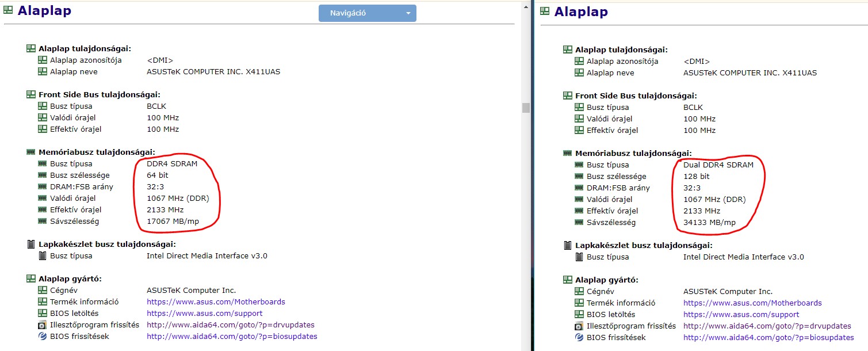
Task: Open Illesztőprogram frissítés link in right report
Action: (767, 326)
